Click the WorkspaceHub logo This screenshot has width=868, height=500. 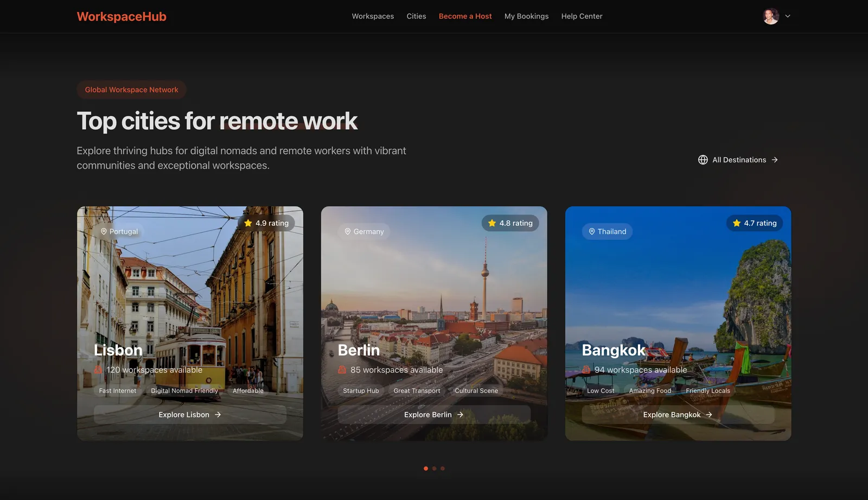122,16
